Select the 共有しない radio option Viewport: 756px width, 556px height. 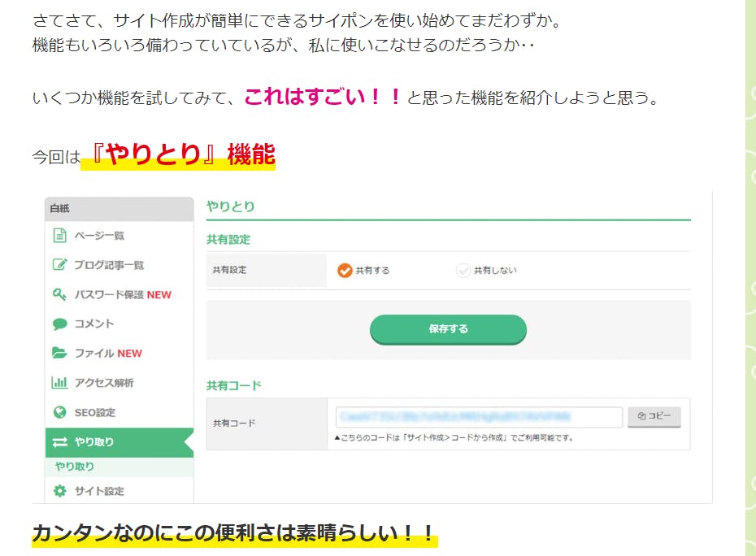point(463,270)
